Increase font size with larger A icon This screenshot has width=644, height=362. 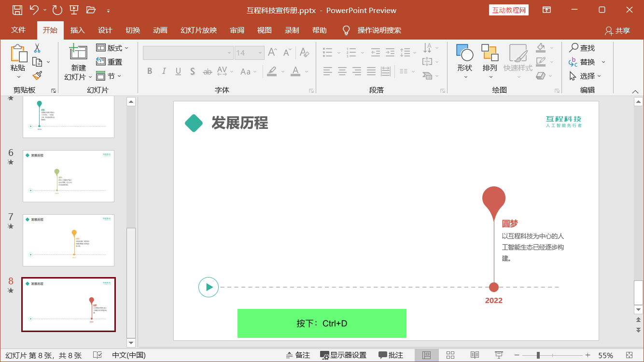click(x=272, y=52)
